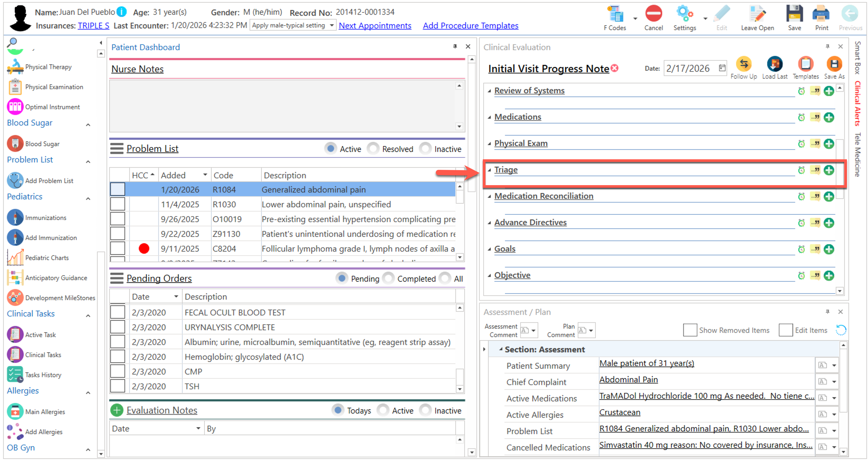Open Physical Examination in sidebar

pyautogui.click(x=54, y=87)
